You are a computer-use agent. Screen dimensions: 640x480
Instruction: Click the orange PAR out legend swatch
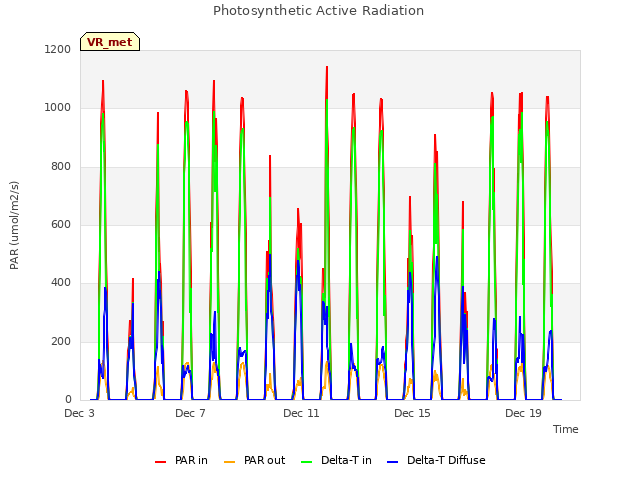[229, 462]
